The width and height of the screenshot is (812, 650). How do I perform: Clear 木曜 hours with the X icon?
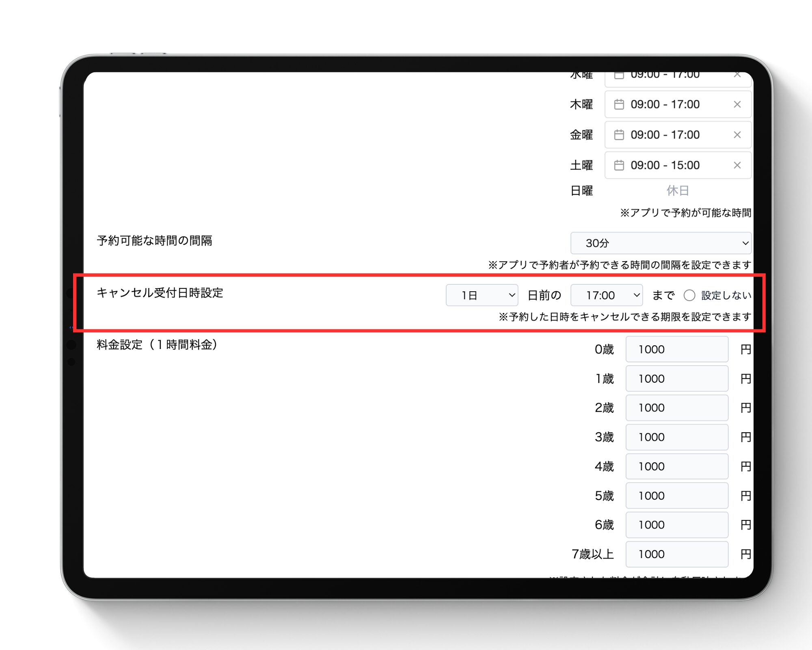(737, 104)
